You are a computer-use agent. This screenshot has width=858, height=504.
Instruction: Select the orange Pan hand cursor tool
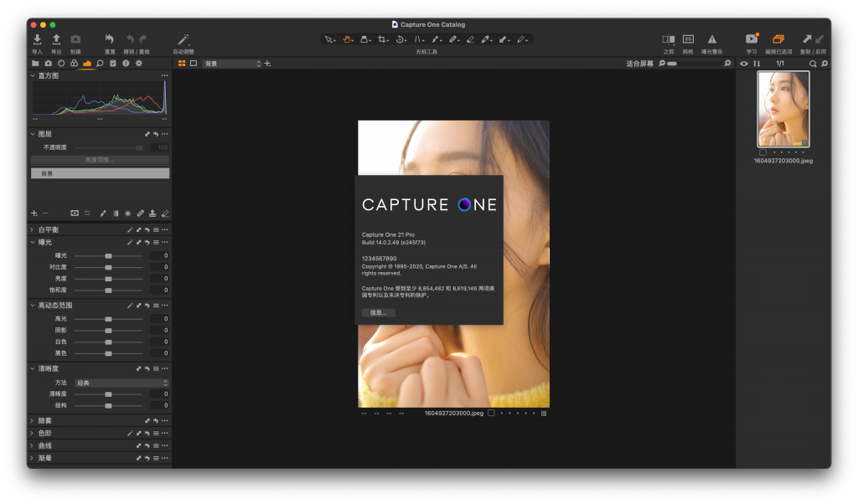click(347, 39)
